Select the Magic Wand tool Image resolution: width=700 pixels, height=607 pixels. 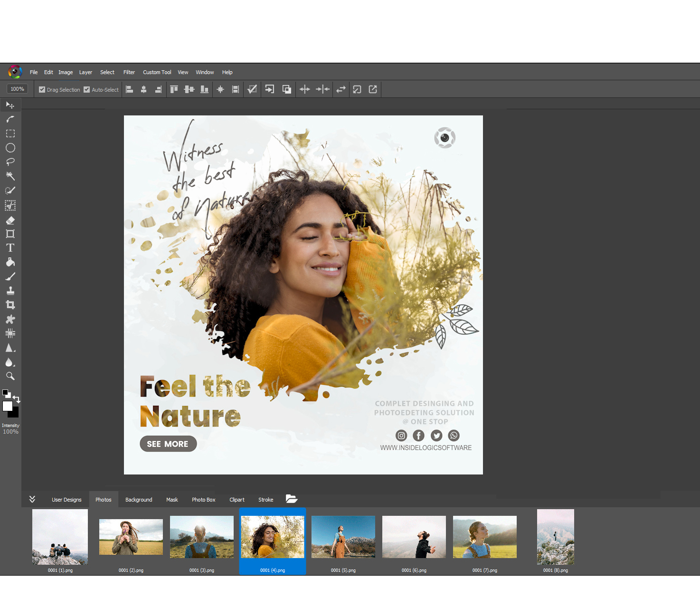10,176
